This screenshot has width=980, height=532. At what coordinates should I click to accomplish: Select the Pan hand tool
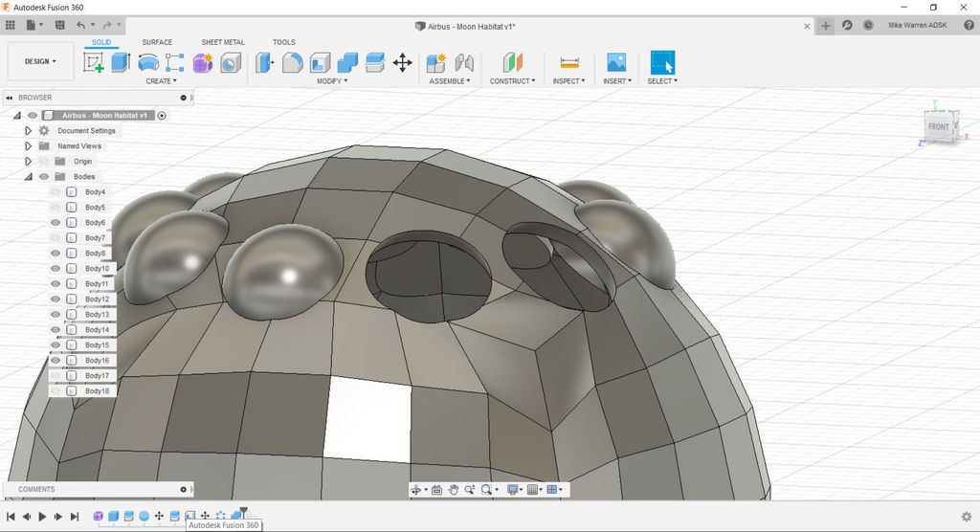coord(454,490)
